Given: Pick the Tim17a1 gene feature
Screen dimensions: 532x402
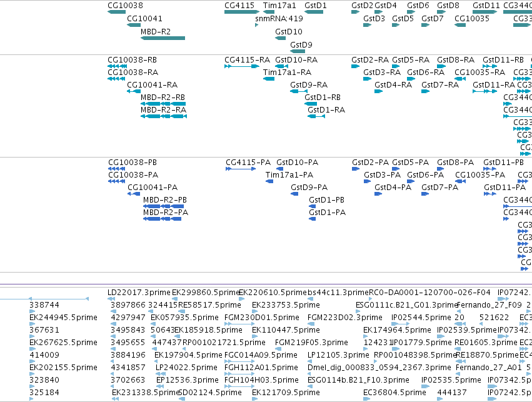Looking at the screenshot, I should click(269, 12).
